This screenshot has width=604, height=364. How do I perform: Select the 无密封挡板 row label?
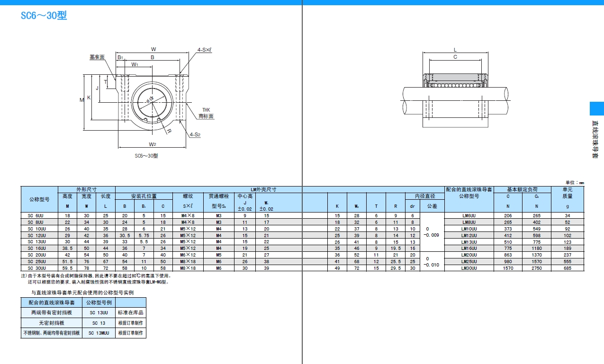52,323
